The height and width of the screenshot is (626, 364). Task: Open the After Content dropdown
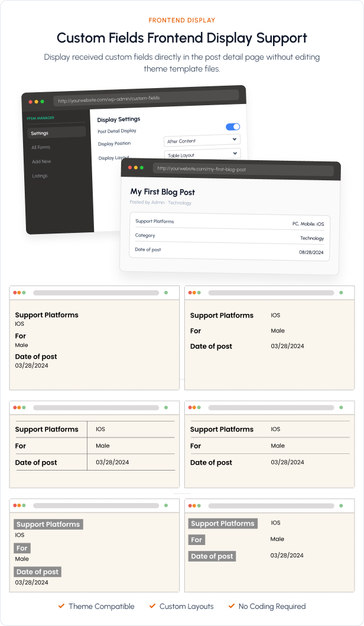(202, 141)
